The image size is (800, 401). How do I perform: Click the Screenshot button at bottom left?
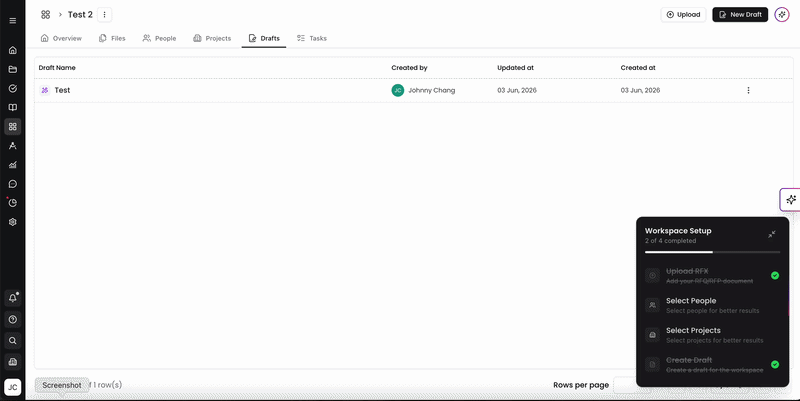point(62,385)
